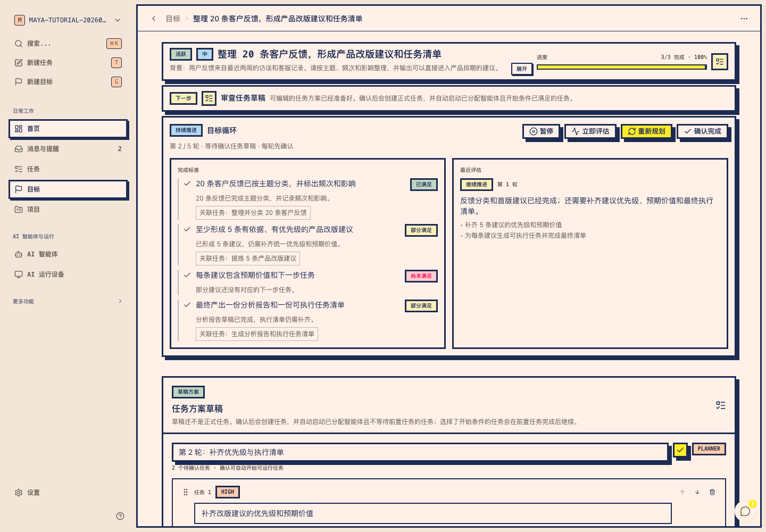Viewport: 766px width, 532px height.
Task: Click the drag handle for 任务 1
Action: point(186,493)
